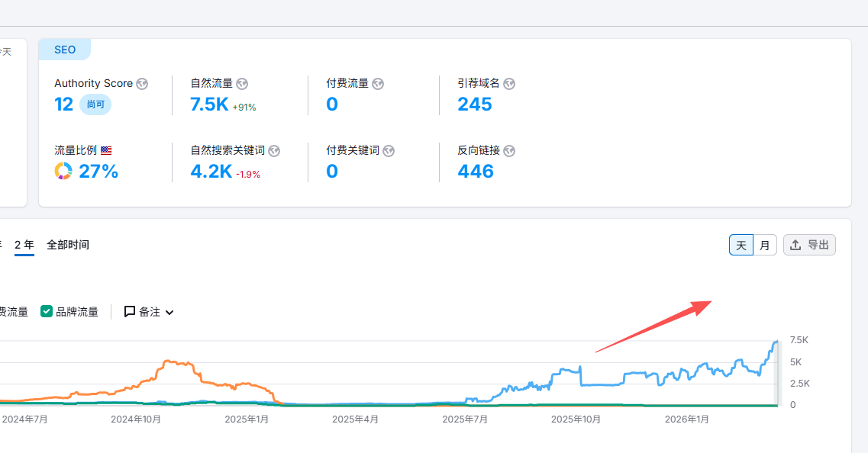Screen dimensions: 868x453
Task: Click globe icon beside 反向链接
Action: pyautogui.click(x=509, y=151)
